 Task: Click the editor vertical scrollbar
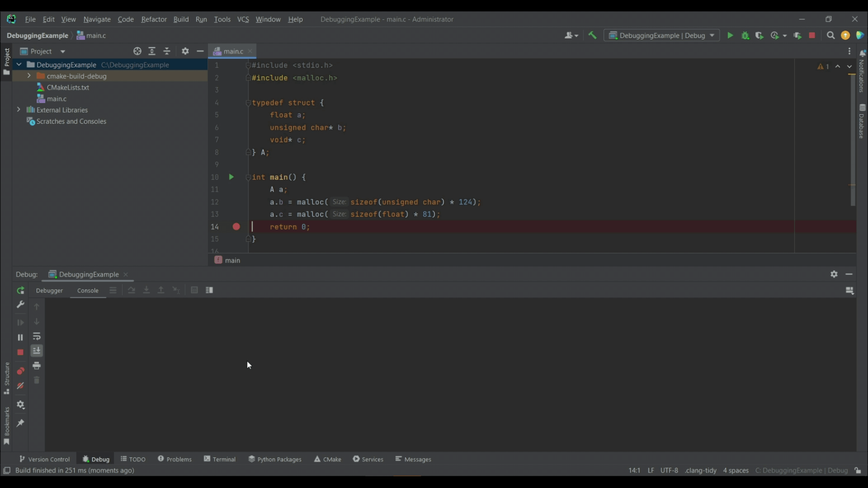click(x=853, y=140)
